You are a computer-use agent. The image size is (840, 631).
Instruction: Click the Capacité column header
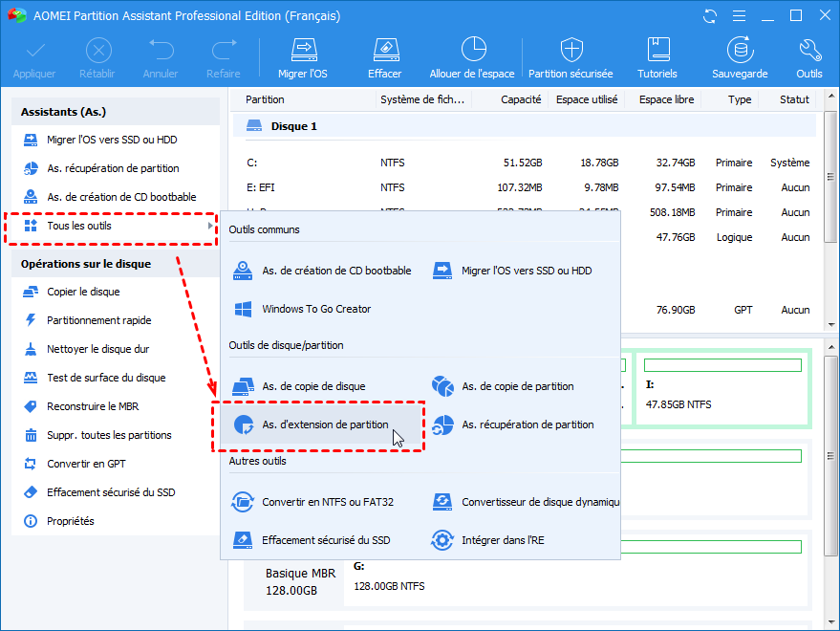coord(521,99)
